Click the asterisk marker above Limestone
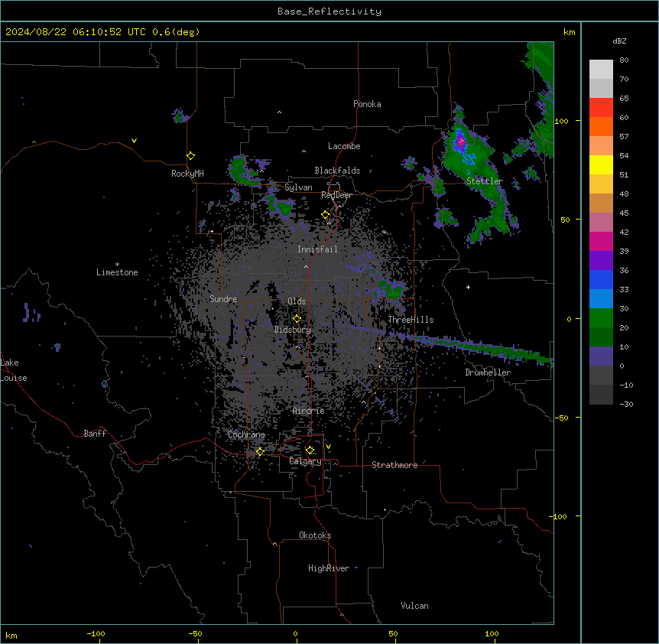Viewport: 659px width, 644px height. [x=117, y=264]
